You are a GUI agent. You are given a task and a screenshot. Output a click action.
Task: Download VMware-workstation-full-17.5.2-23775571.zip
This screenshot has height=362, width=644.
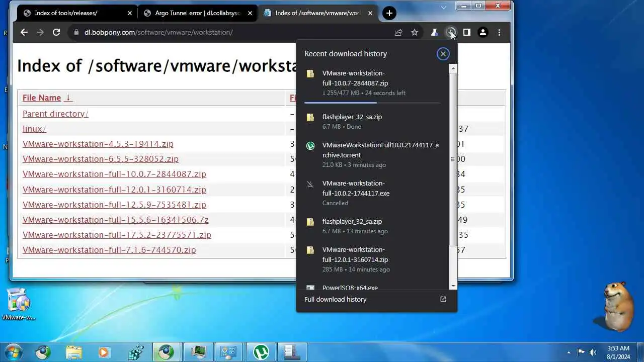117,235
